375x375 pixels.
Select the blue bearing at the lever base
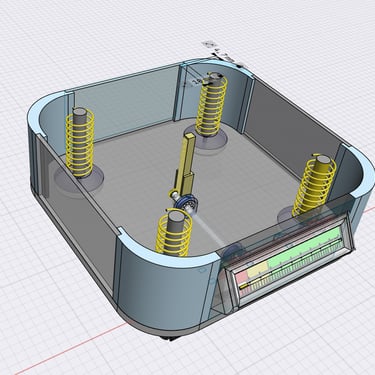click(187, 205)
